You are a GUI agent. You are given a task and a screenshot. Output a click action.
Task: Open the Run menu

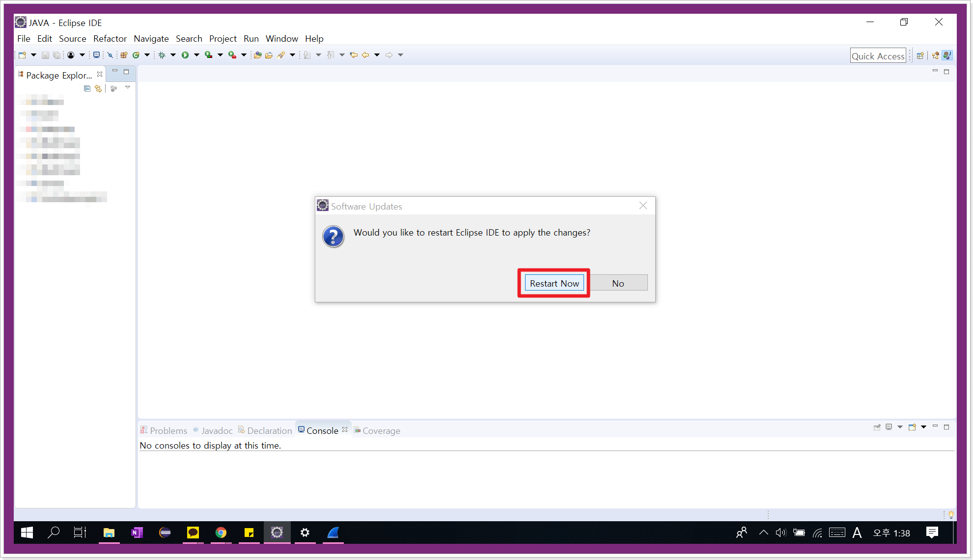[251, 38]
